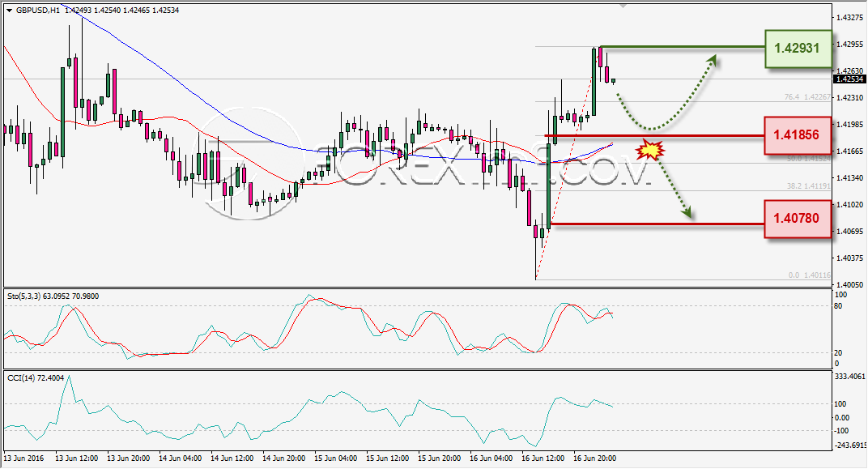This screenshot has height=469, width=868.
Task: Click the CCI scale value -243.6915
Action: click(x=849, y=446)
